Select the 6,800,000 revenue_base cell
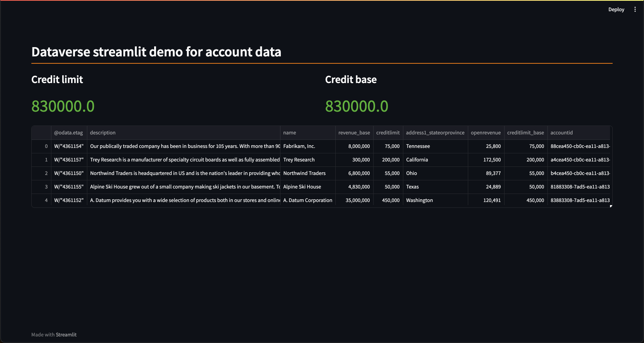This screenshot has height=343, width=644. click(x=354, y=173)
